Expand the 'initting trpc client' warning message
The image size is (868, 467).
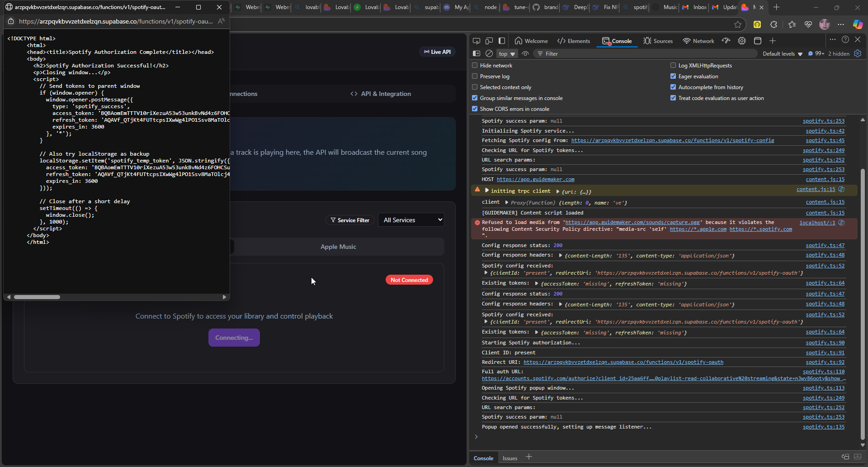487,191
